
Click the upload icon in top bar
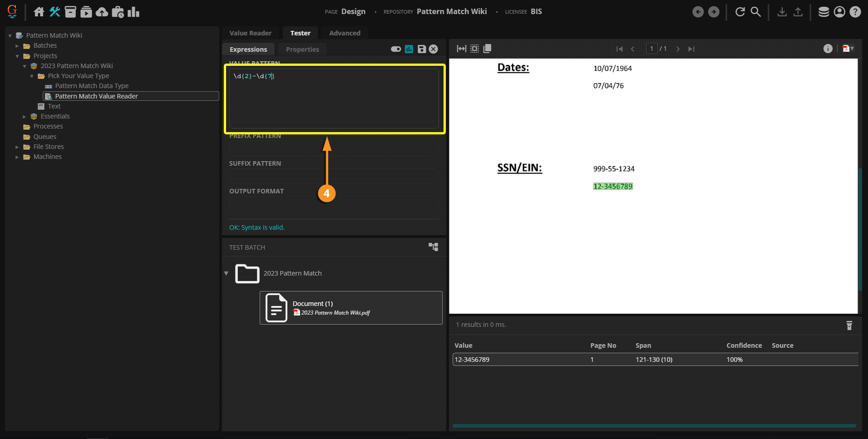click(798, 12)
